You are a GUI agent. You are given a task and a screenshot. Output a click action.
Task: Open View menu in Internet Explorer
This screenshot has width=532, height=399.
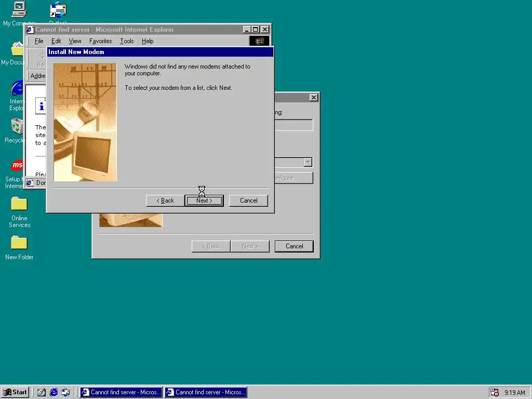[75, 41]
